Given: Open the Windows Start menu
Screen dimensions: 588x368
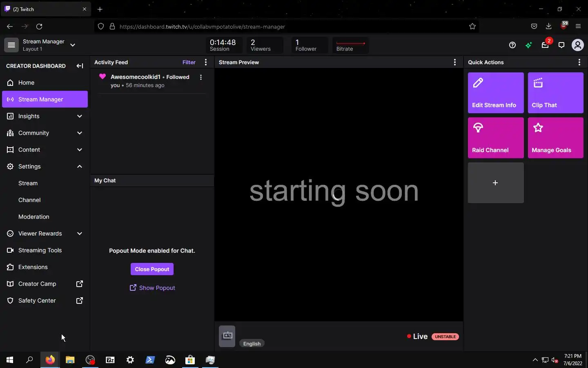Looking at the screenshot, I should click(x=10, y=360).
